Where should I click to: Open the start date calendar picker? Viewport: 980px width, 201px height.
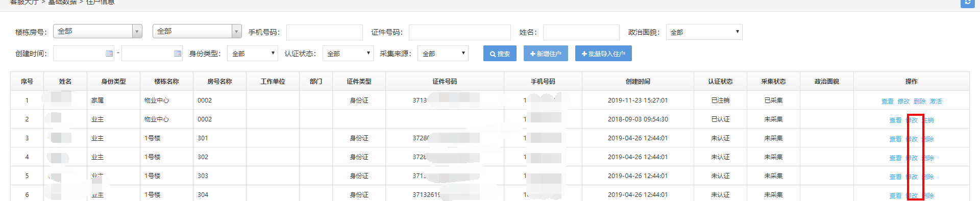click(x=109, y=54)
